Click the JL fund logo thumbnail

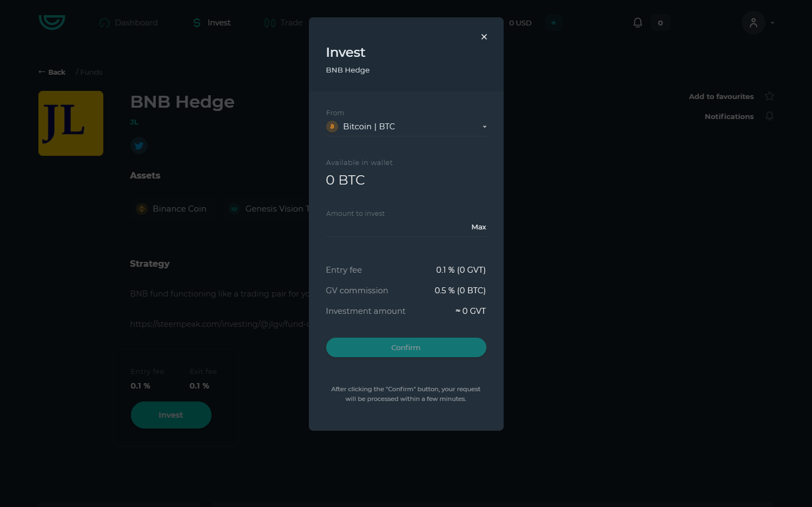[71, 123]
